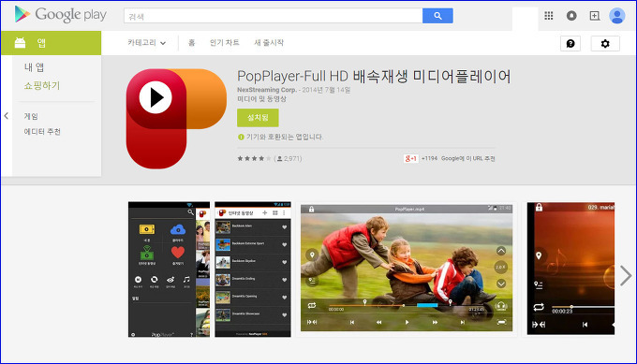Click the Google에 이 URL 추천 text
Image resolution: width=637 pixels, height=364 pixels.
tap(468, 158)
